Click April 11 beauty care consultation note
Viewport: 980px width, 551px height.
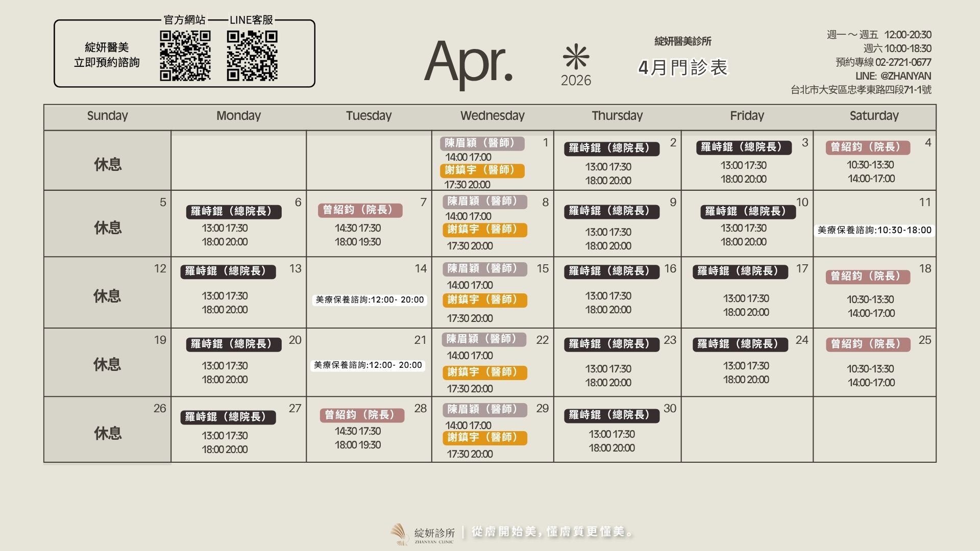[874, 230]
